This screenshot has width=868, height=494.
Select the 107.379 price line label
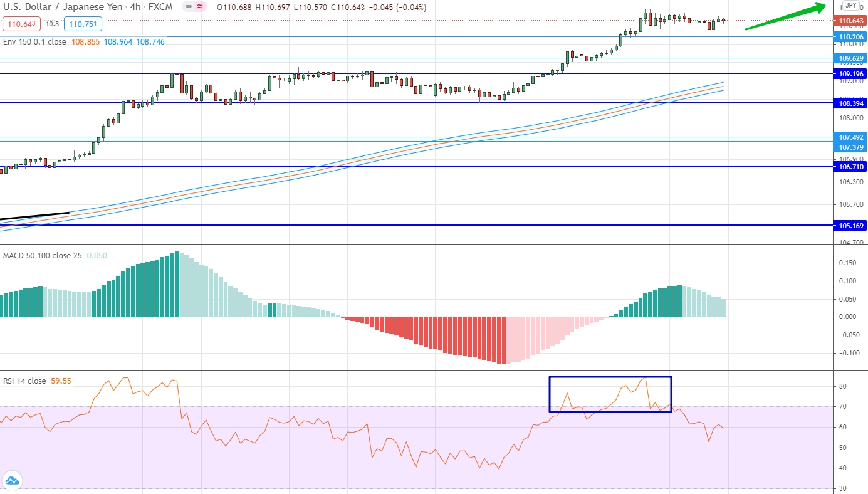[x=850, y=147]
